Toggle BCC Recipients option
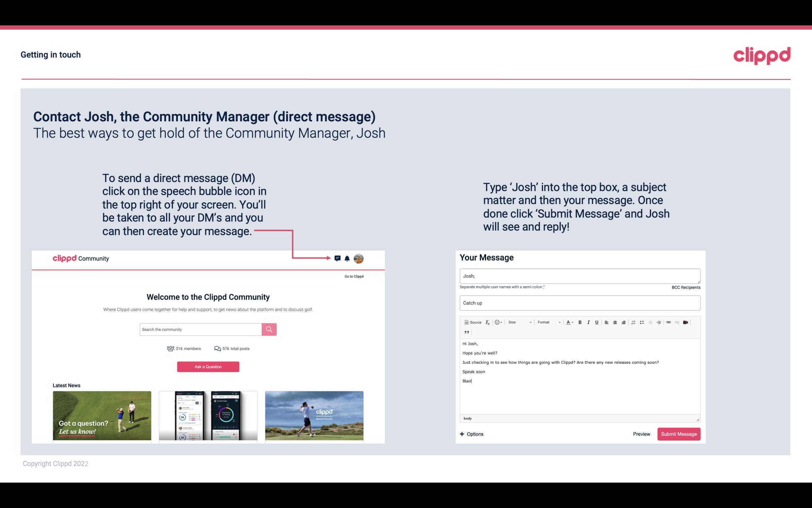Viewport: 812px width, 508px height. [685, 287]
